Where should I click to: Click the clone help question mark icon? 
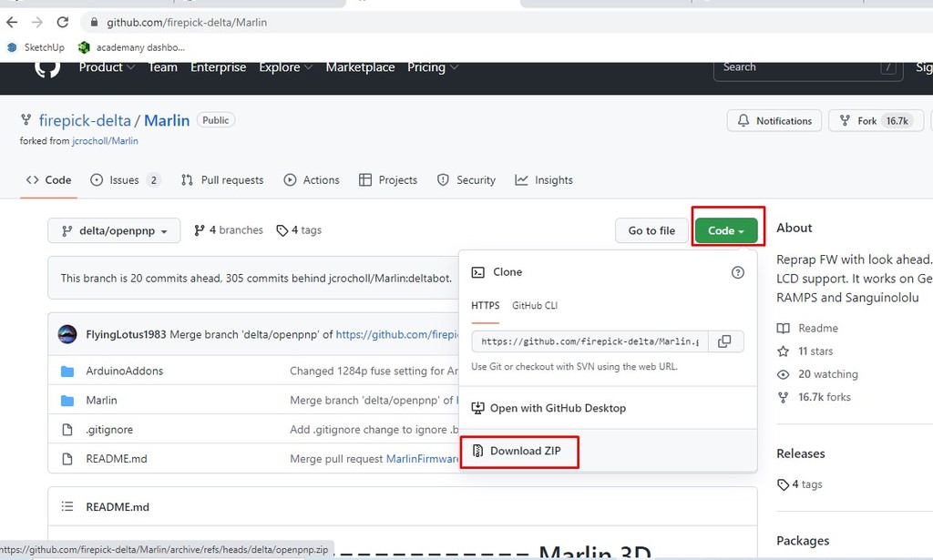(x=737, y=272)
